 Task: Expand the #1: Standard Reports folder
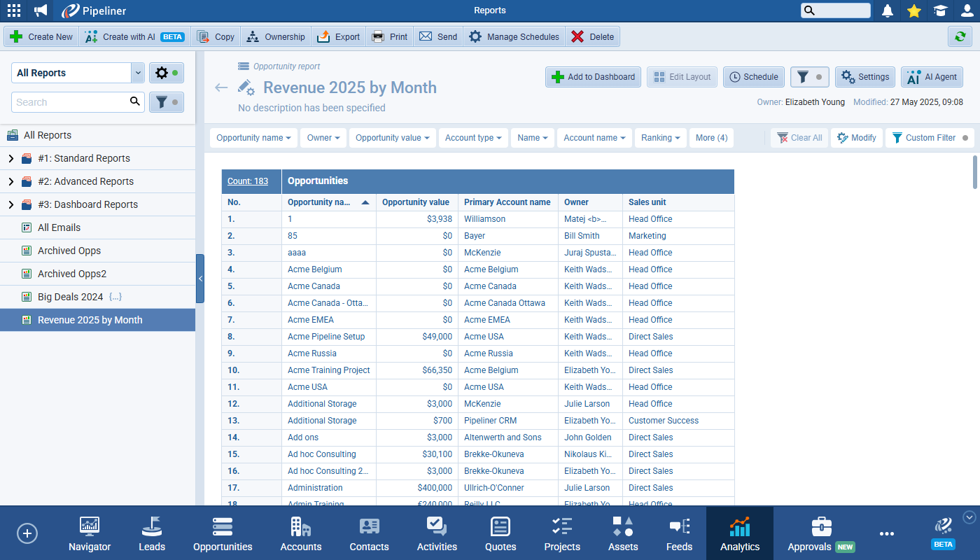click(x=11, y=158)
